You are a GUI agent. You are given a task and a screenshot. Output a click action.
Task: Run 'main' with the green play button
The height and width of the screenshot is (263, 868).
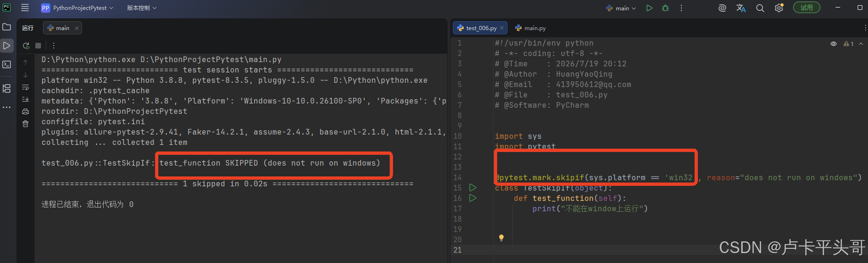click(649, 8)
